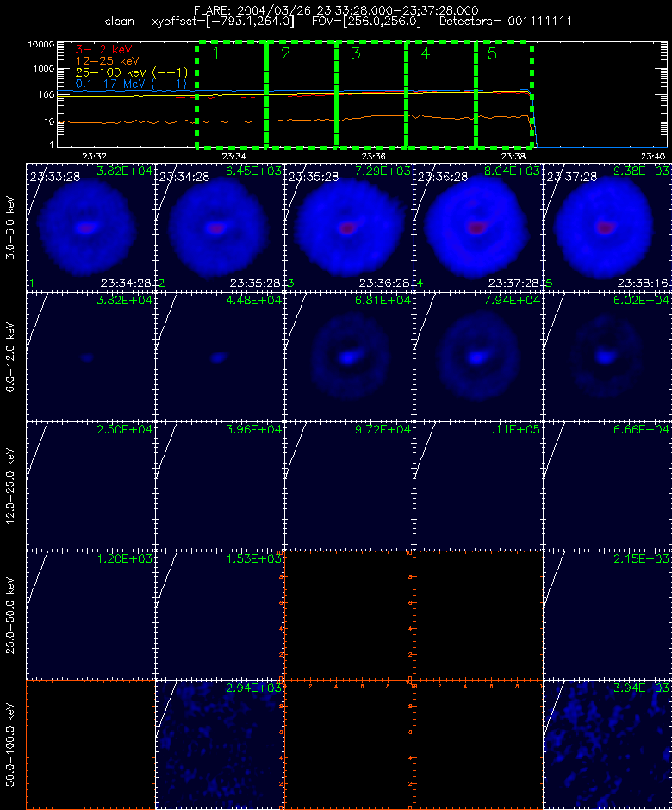Screen dimensions: 672x810
Task: Select interval 1 in the light curve
Action: [x=232, y=95]
